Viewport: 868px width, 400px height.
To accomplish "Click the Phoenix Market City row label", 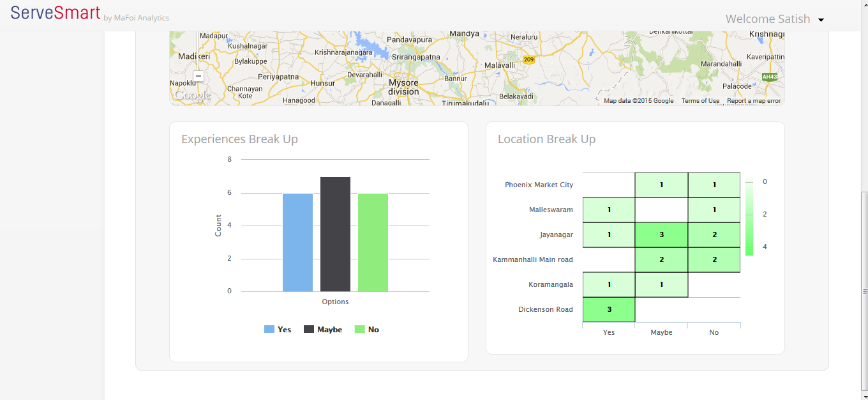I will (539, 185).
